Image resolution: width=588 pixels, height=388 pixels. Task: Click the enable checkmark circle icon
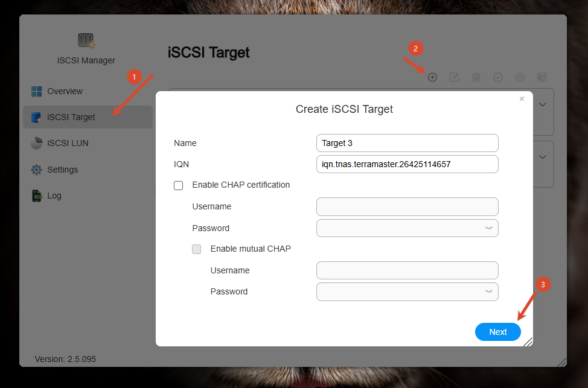498,77
